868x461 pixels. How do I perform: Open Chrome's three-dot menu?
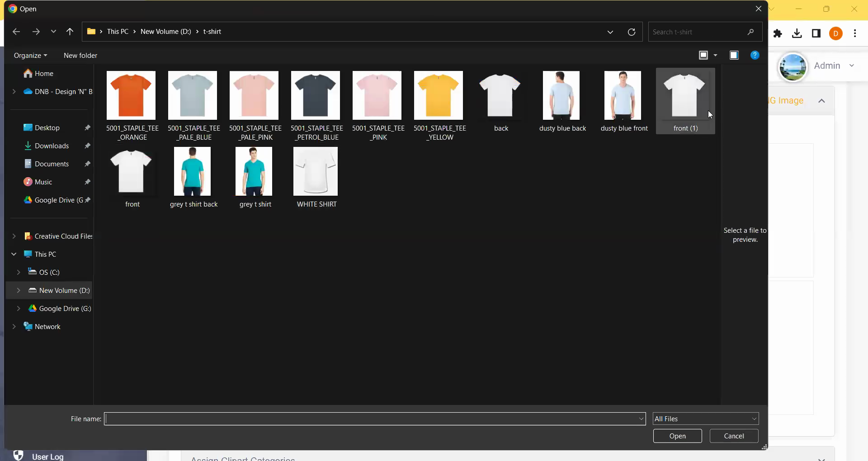(x=855, y=33)
